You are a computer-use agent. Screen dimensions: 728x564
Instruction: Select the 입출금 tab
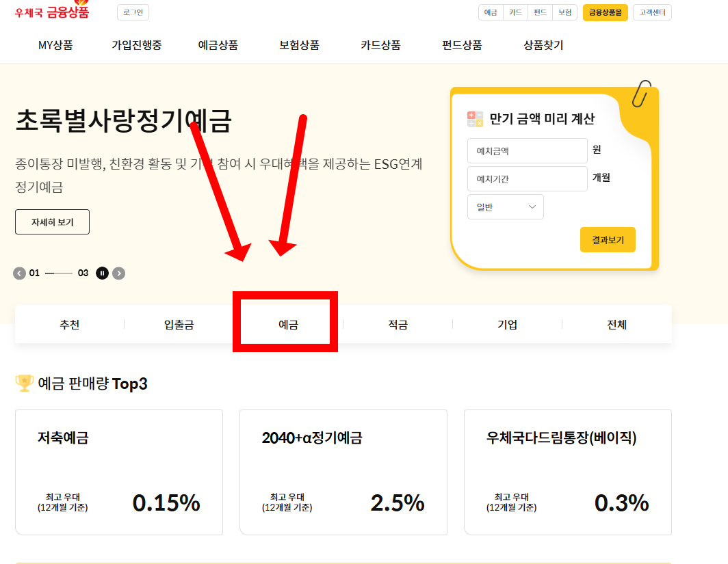click(x=179, y=324)
